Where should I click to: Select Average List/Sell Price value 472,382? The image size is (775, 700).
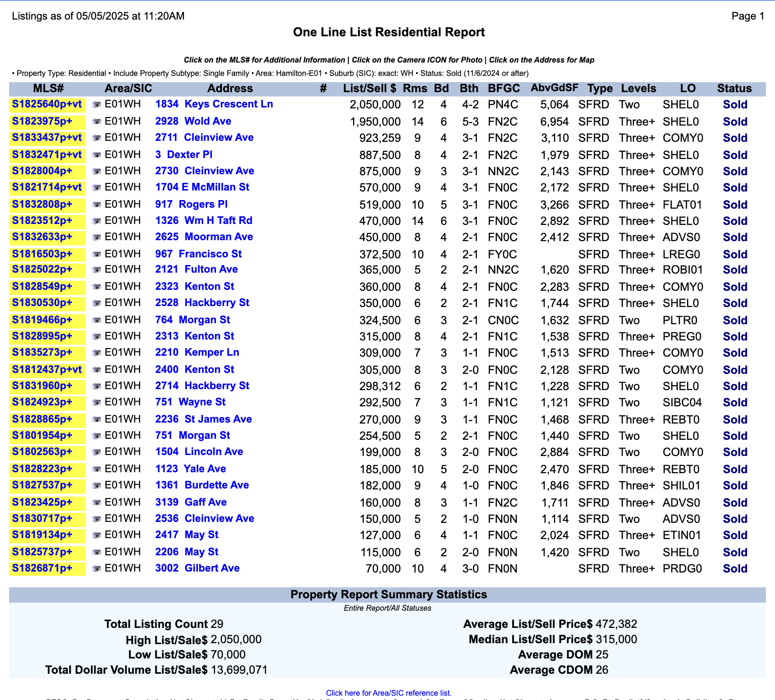(x=616, y=624)
